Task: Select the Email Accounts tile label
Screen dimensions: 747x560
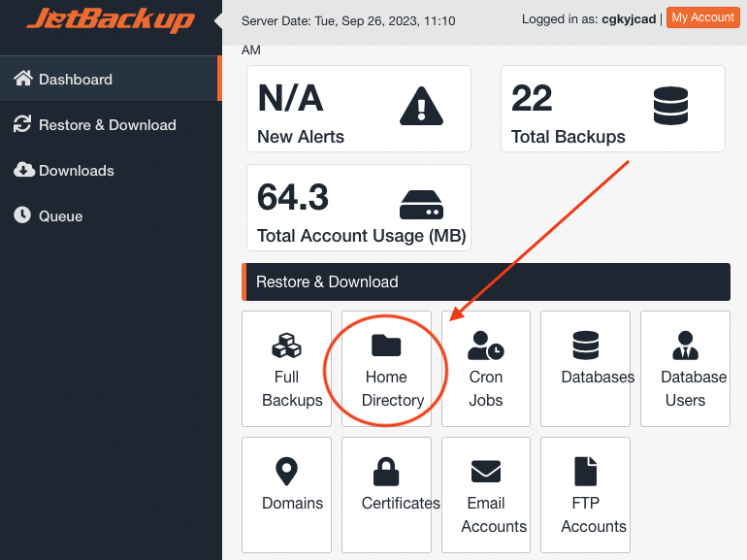Action: point(494,514)
